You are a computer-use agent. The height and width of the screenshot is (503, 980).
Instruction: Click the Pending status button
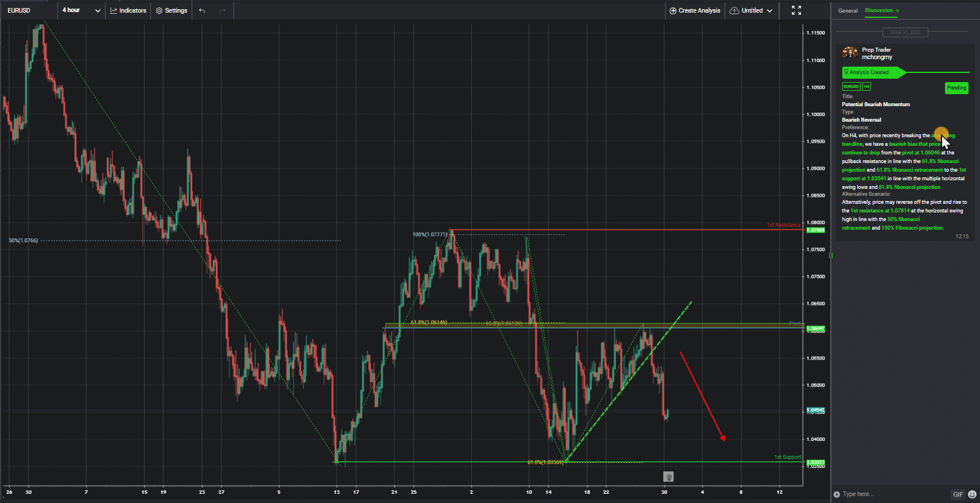[x=956, y=88]
